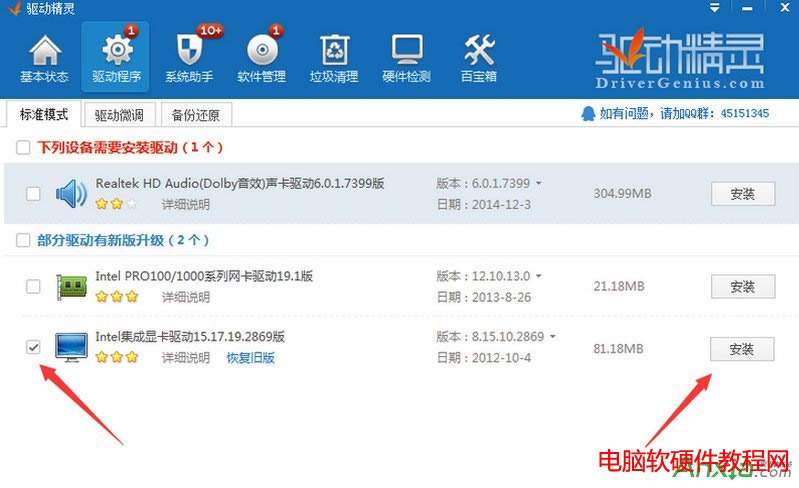Click the Intel集成显卡驱动15.17.19.2869版 title
Viewport: 799px width, 488px height.
(x=190, y=337)
